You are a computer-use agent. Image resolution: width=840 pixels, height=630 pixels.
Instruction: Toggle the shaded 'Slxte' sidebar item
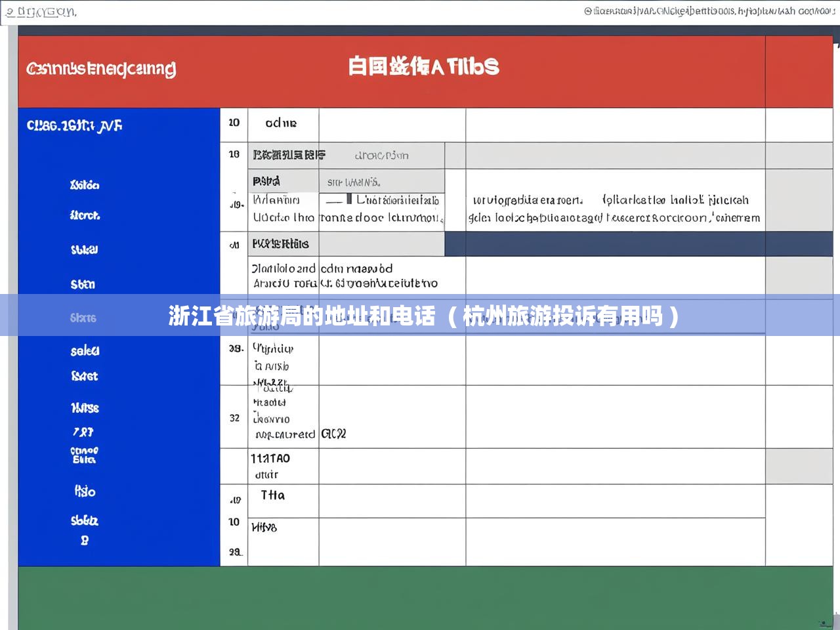coord(83,318)
